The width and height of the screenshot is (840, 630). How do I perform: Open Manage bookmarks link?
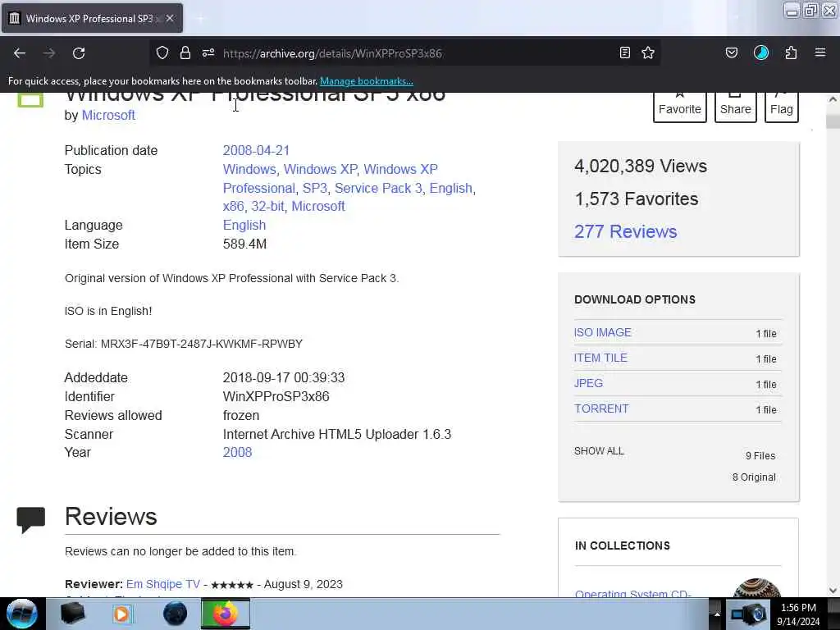367,81
